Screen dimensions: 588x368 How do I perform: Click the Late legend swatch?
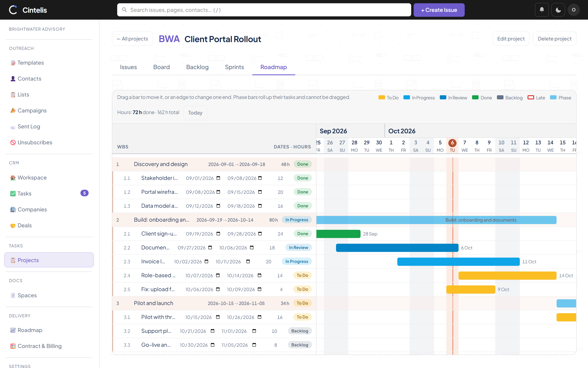(x=531, y=98)
